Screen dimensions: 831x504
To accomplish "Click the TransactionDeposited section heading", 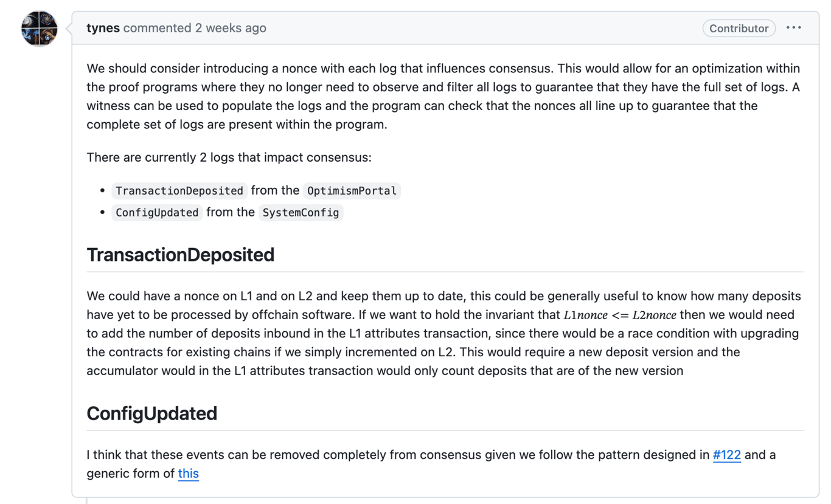I will [181, 255].
